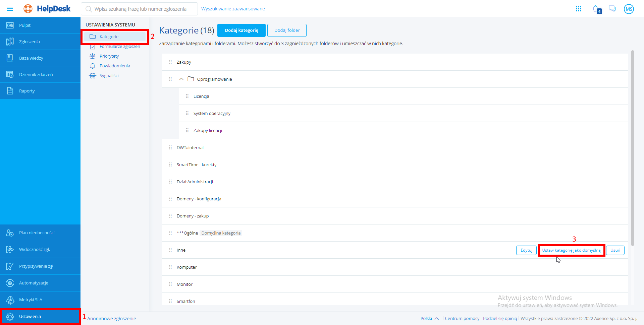Select Dział Administracji category
This screenshot has height=325, width=644.
395,182
